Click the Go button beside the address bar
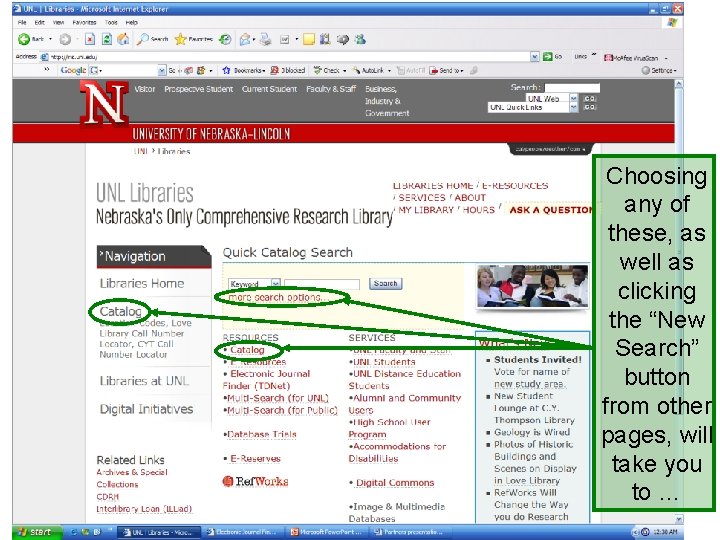Image resolution: width=720 pixels, height=540 pixels. pos(552,56)
